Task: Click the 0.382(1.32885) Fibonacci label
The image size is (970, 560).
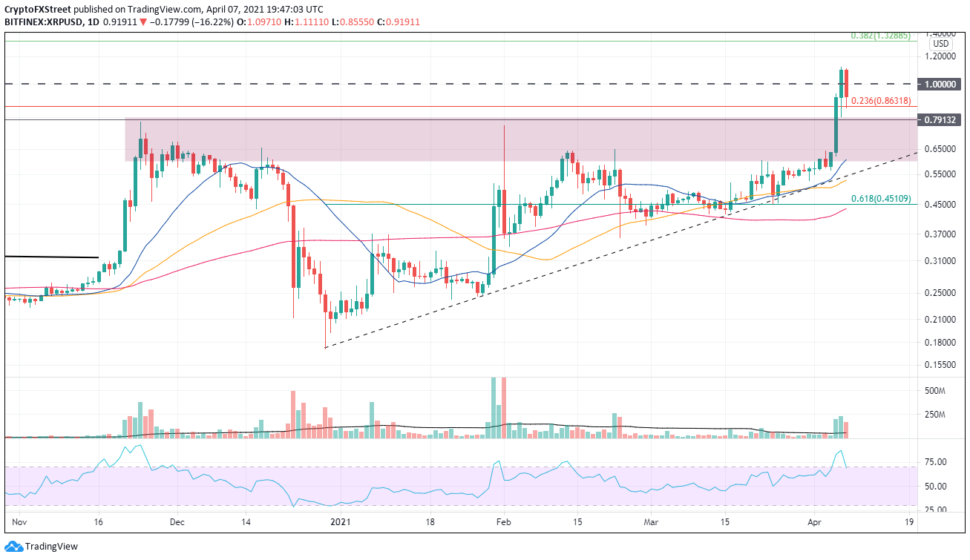Action: tap(879, 35)
